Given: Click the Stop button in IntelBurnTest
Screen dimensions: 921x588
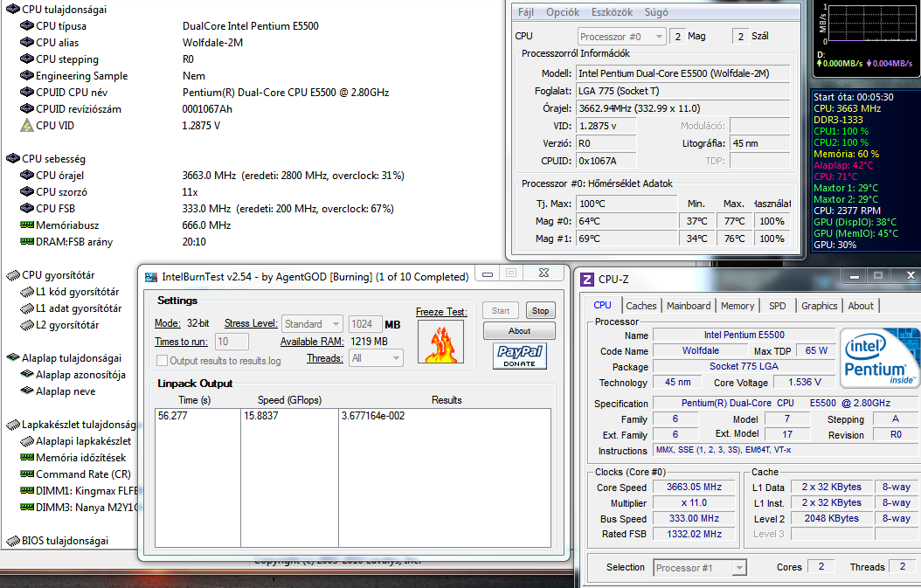Looking at the screenshot, I should (x=540, y=311).
